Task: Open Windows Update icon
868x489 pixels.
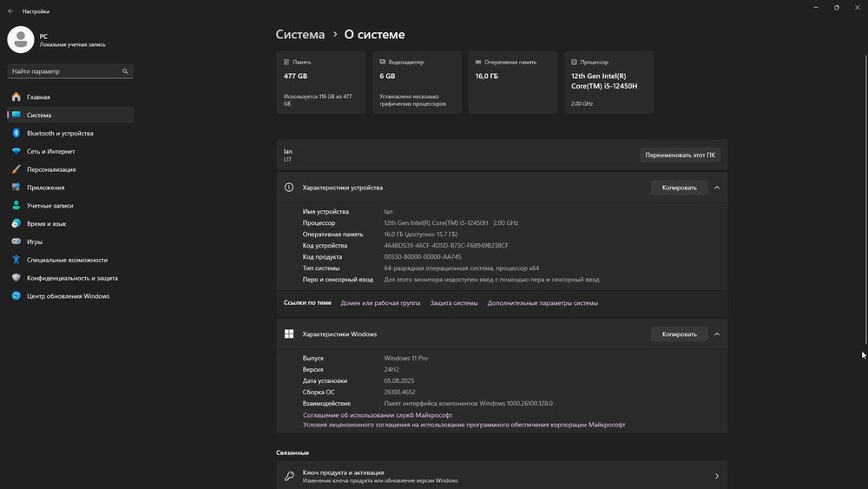Action: click(16, 295)
